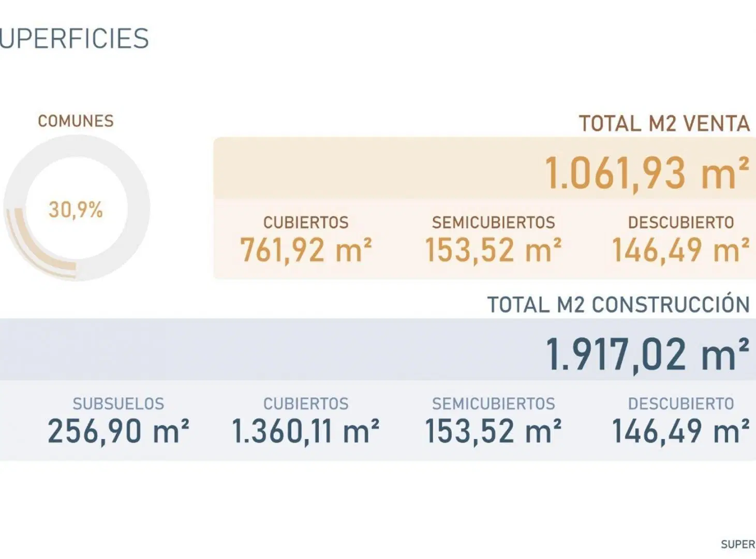Click the DESCUBIERTO label in the construcción row

[681, 404]
